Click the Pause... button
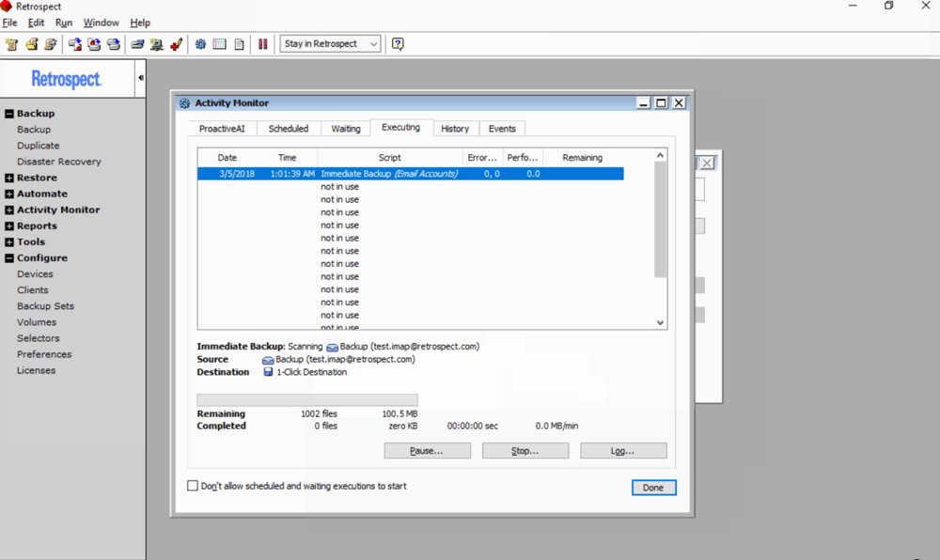This screenshot has height=560, width=940. [x=427, y=451]
